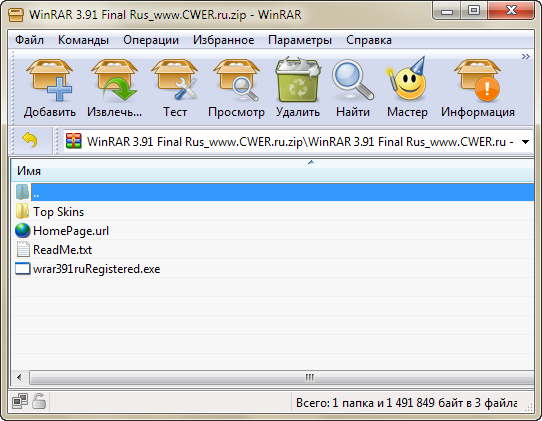542x421 pixels.
Task: Click the drive/network icon in status bar
Action: tap(20, 401)
